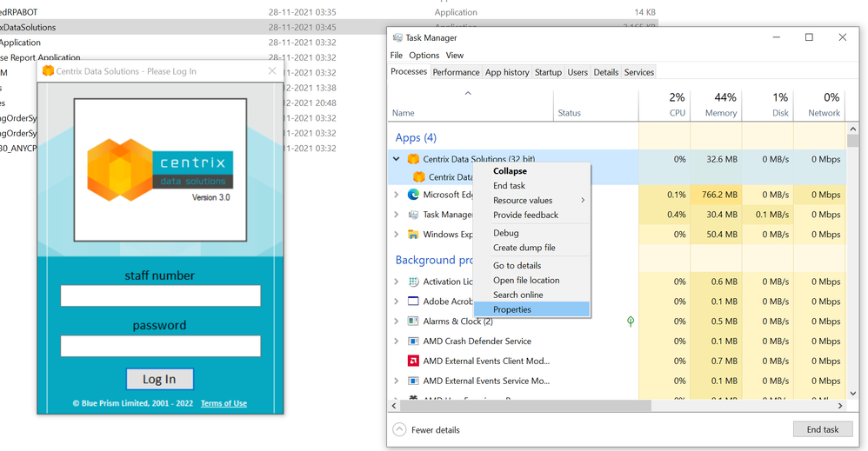Click the staff number input field
868x451 pixels.
160,296
